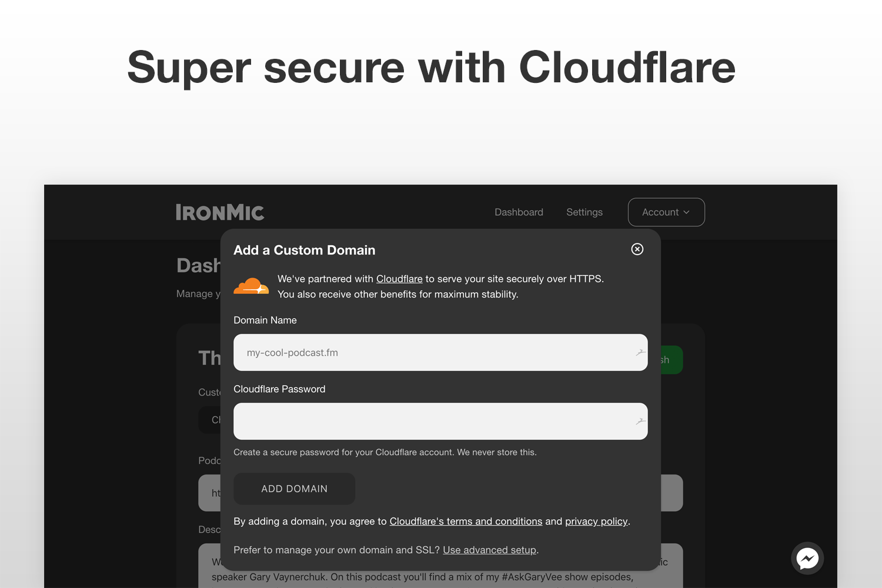Click the Add a Custom Domain heading

304,250
